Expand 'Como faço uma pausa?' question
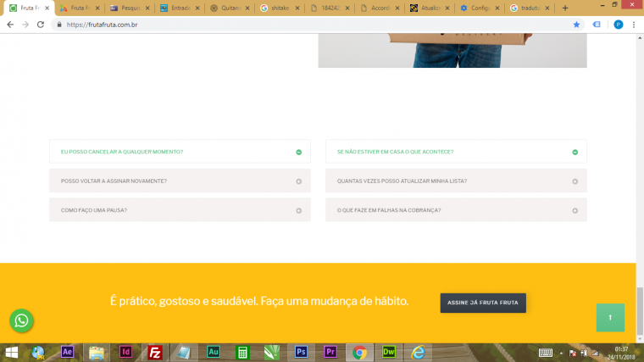Image resolution: width=644 pixels, height=362 pixels. click(180, 210)
